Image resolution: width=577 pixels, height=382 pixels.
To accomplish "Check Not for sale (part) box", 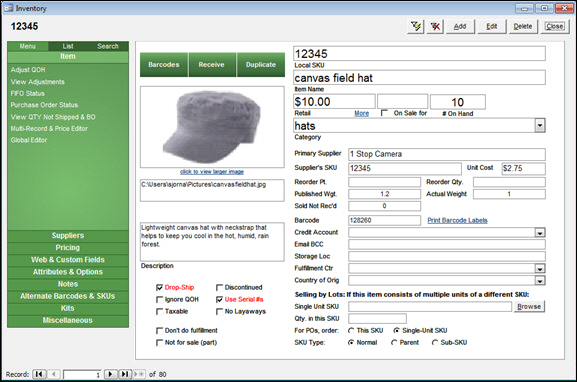I will [x=159, y=343].
